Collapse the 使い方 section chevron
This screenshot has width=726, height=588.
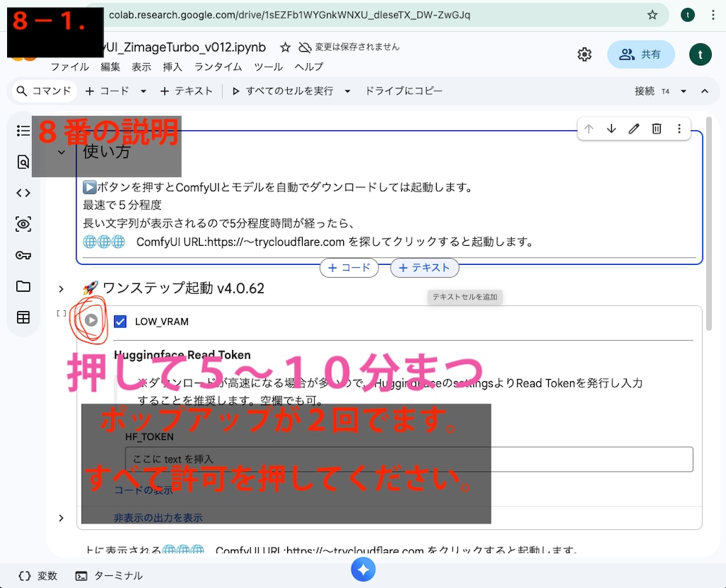[60, 152]
